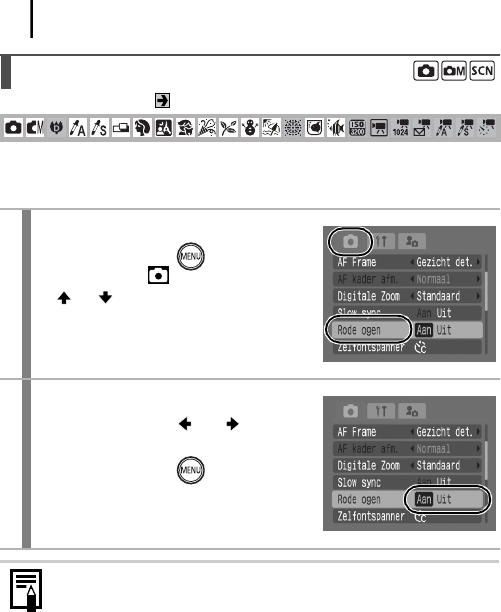Click the circled Rode ogen menu item
Screen dimensions: 501x612
tap(368, 330)
